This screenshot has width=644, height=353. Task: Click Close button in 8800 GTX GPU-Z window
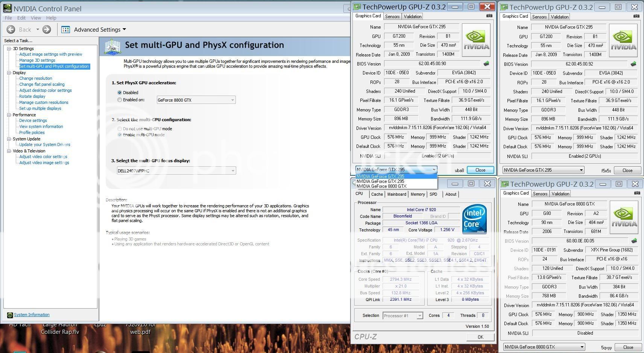[628, 347]
